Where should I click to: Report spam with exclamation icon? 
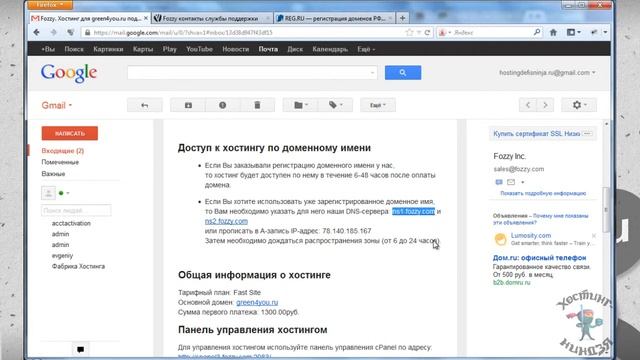click(222, 105)
